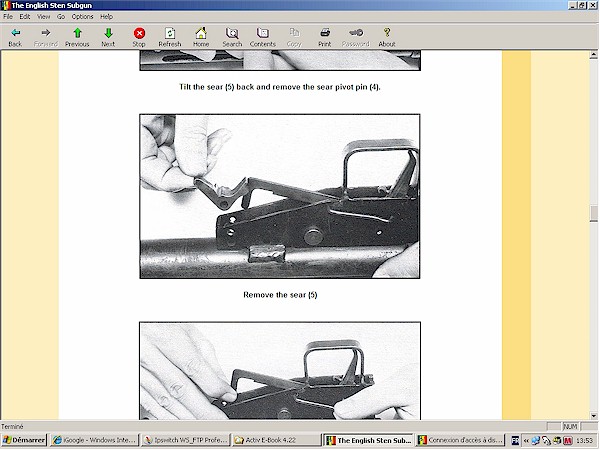Click the red M tray icon
The image size is (600, 450).
(567, 441)
